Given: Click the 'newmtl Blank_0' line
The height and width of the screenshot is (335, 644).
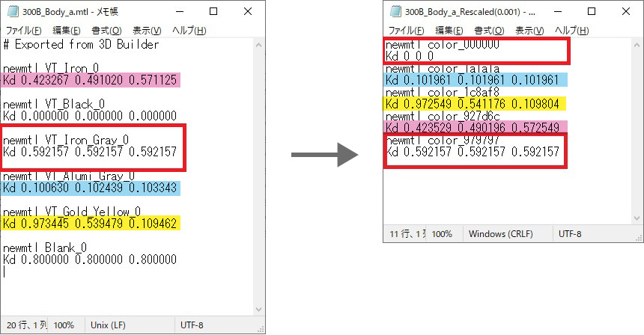Looking at the screenshot, I should [44, 248].
